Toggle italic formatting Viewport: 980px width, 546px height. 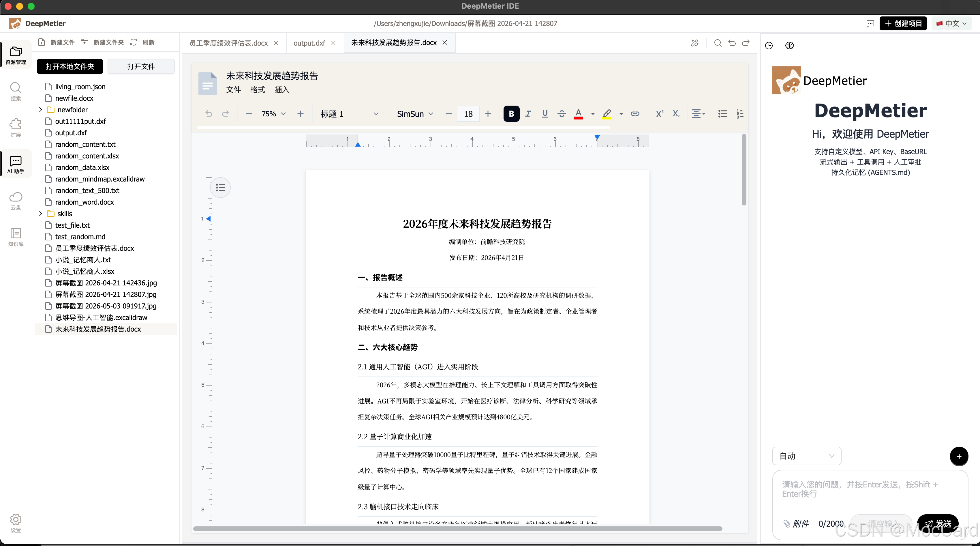click(528, 113)
